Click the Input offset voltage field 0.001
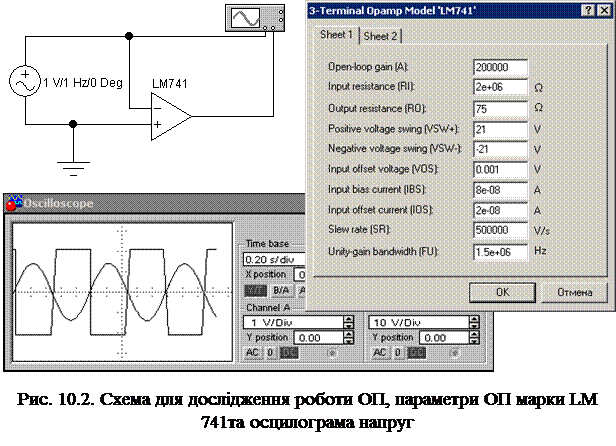 point(500,170)
